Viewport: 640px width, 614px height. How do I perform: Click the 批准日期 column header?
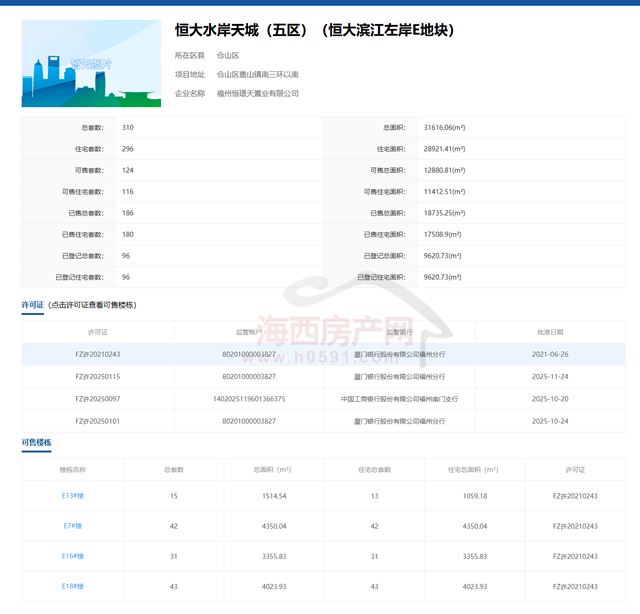(550, 331)
